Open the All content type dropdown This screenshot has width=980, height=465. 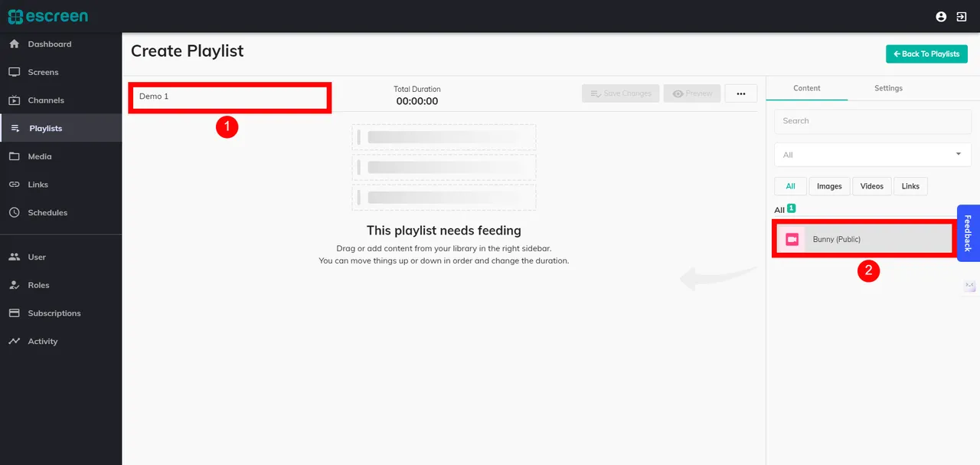872,154
